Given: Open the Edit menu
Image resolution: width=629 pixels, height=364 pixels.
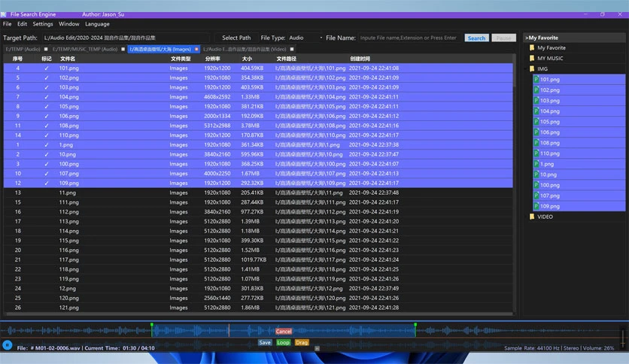Looking at the screenshot, I should click(x=22, y=24).
